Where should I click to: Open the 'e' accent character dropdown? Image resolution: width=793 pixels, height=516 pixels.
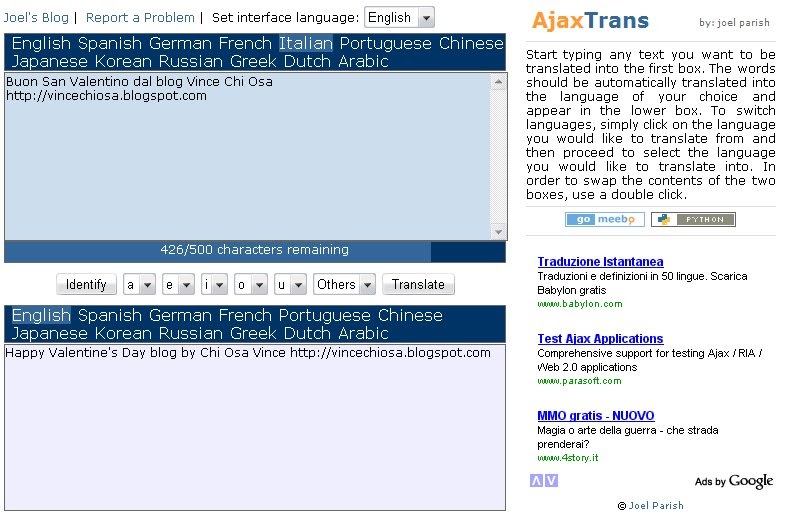coord(178,285)
